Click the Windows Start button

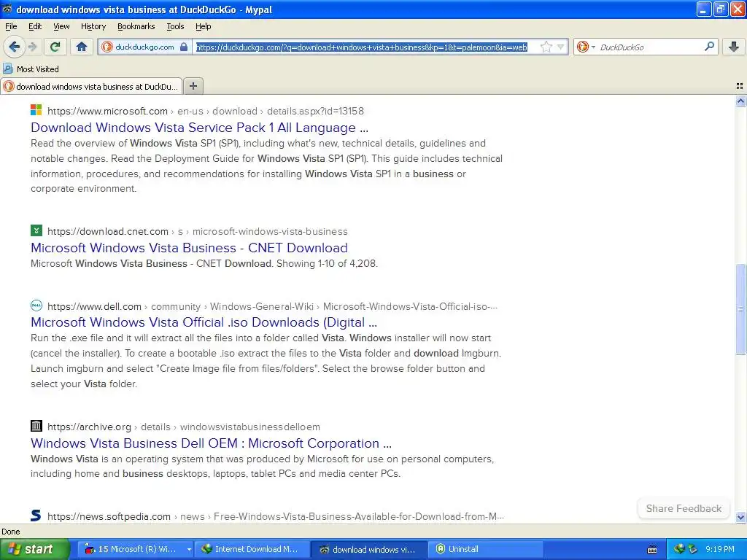point(34,549)
